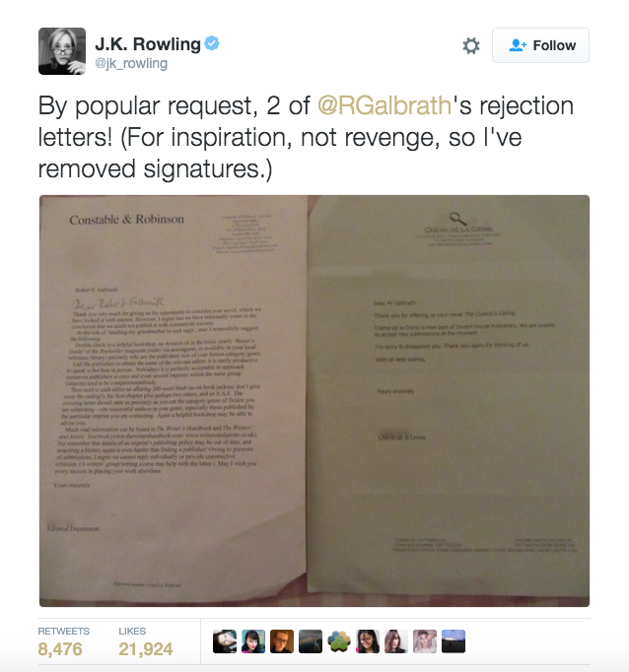This screenshot has width=629, height=672.
Task: Click the eighth liker avatar, pale portrait
Action: [x=425, y=641]
